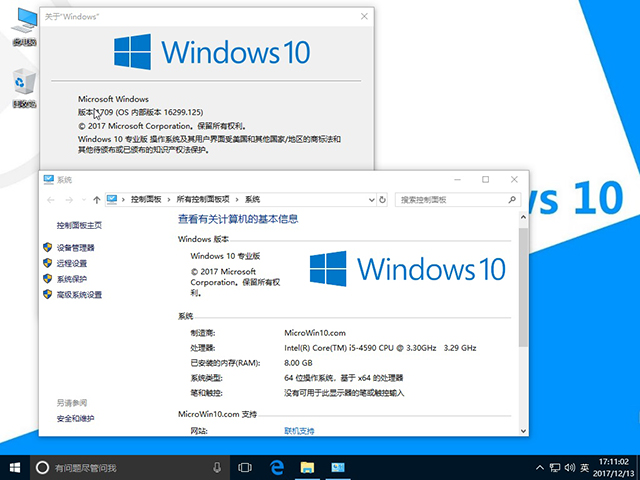
Task: Open the This PC desktop icon
Action: pos(24,27)
